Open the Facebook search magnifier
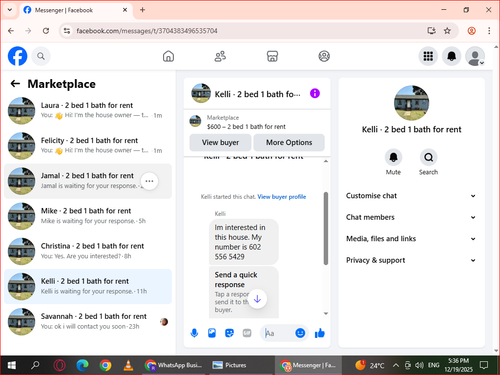The height and width of the screenshot is (375, 500). (41, 56)
